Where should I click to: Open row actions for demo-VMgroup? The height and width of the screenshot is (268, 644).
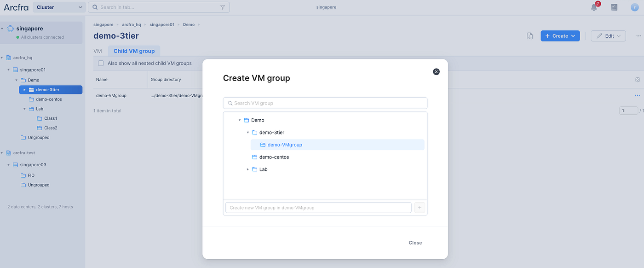[x=638, y=95]
